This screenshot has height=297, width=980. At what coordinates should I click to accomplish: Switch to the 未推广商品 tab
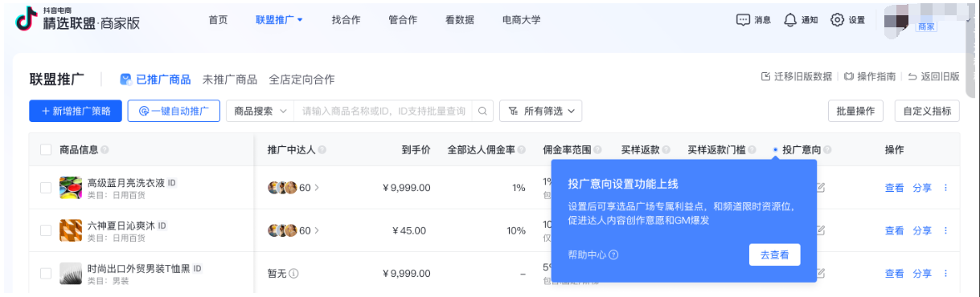coord(230,79)
